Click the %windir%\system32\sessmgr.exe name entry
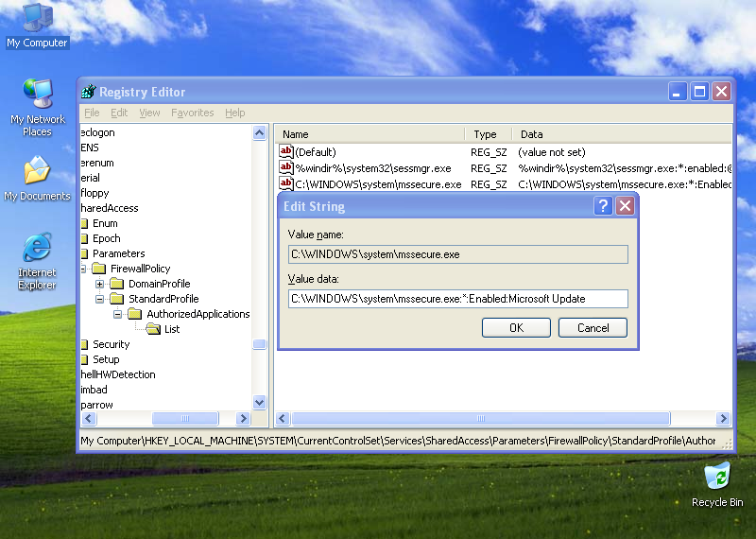The height and width of the screenshot is (539, 756). tap(373, 168)
